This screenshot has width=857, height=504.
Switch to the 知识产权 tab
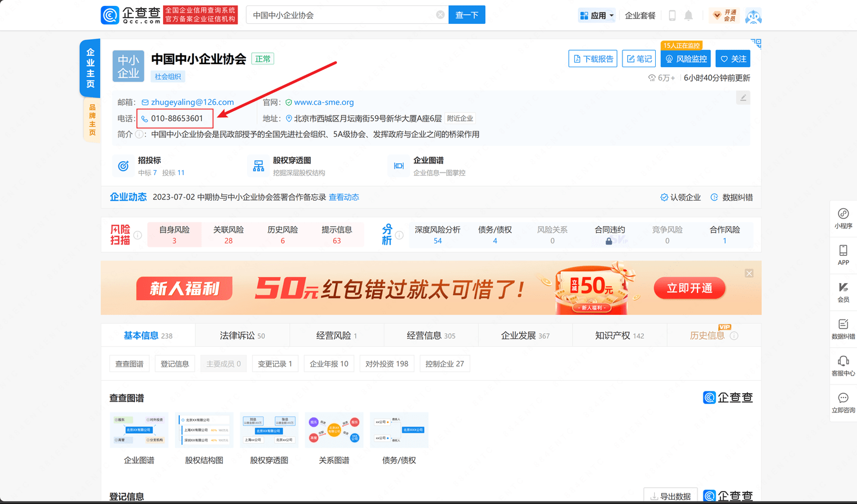pos(620,336)
